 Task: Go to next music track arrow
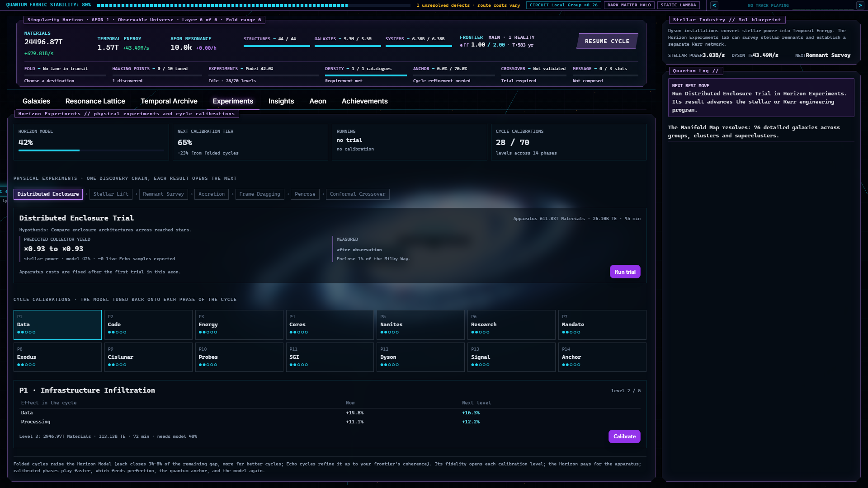click(x=860, y=5)
